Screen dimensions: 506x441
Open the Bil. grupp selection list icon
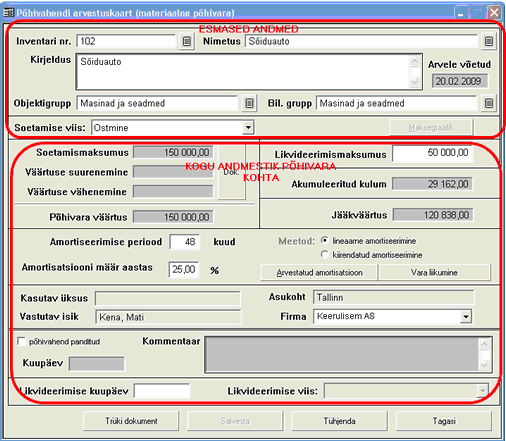(x=489, y=103)
